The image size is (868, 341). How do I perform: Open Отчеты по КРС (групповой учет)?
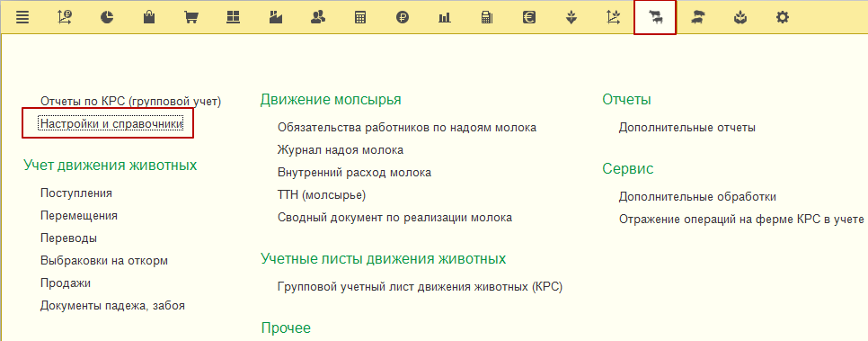tap(130, 101)
